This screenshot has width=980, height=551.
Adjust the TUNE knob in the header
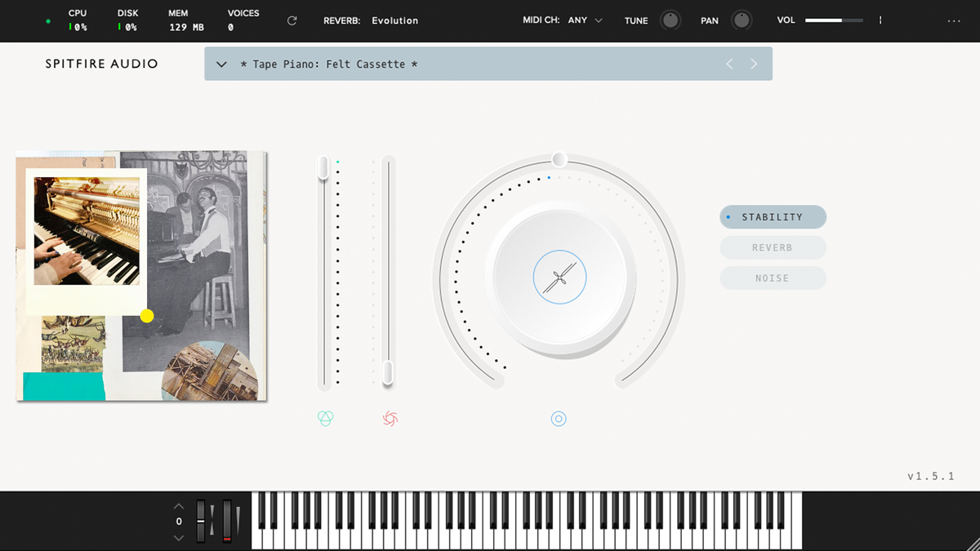click(670, 20)
